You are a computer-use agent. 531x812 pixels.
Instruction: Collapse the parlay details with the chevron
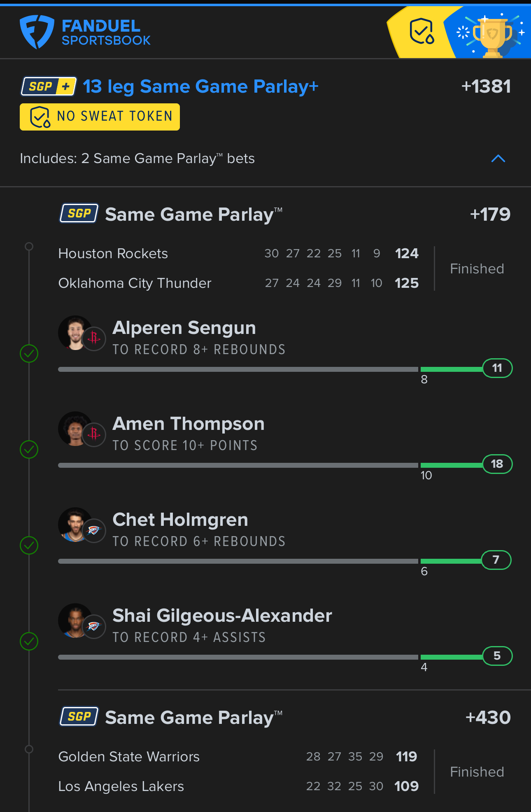coord(498,159)
